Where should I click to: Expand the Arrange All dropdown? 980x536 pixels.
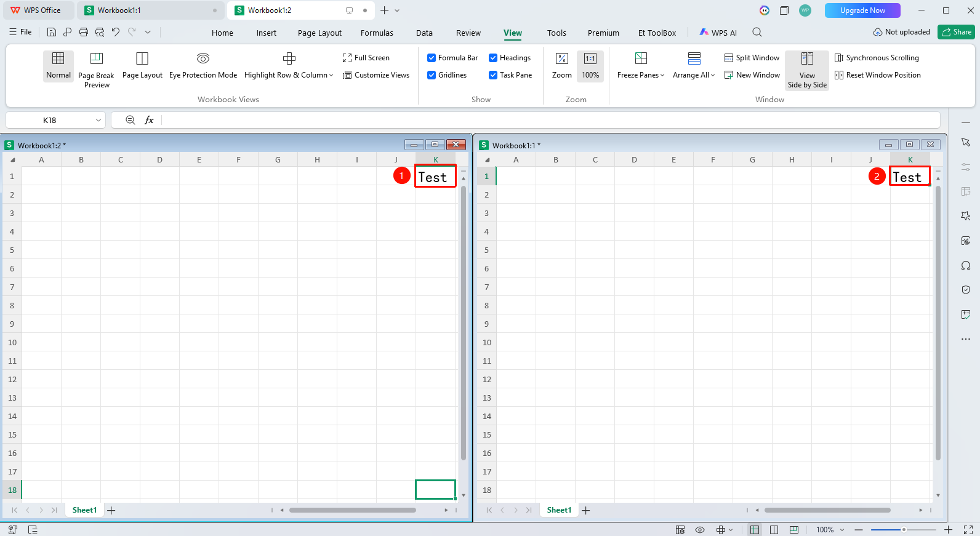(x=713, y=76)
